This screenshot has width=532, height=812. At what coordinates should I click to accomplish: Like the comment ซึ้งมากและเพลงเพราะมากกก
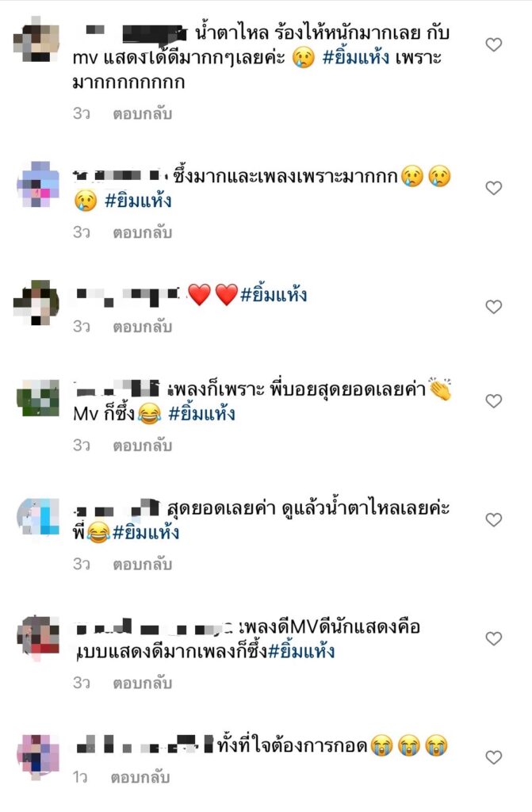click(x=494, y=188)
